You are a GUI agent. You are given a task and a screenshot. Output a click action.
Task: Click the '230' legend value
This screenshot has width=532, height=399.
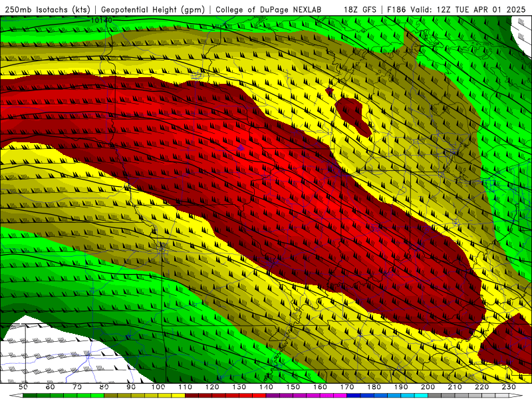coord(509,387)
